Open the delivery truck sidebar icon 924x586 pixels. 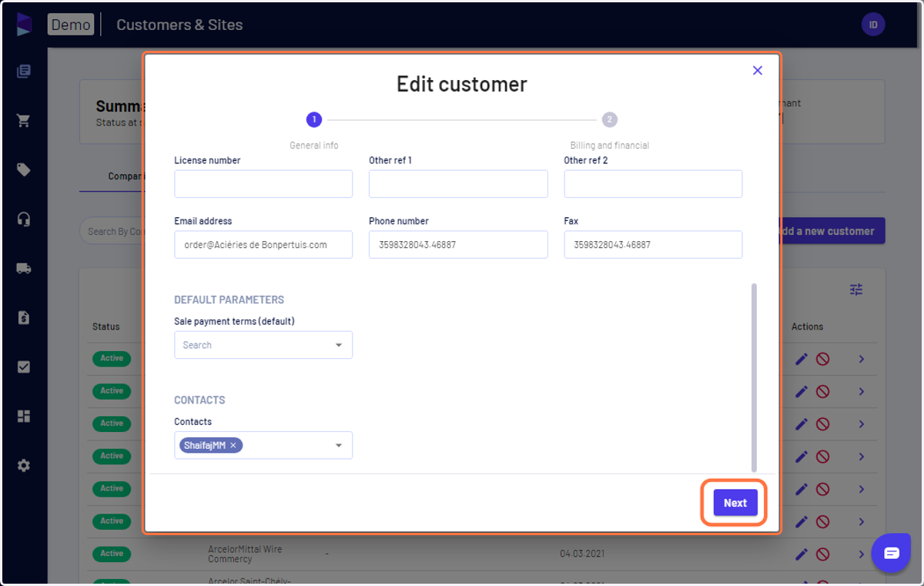point(24,269)
